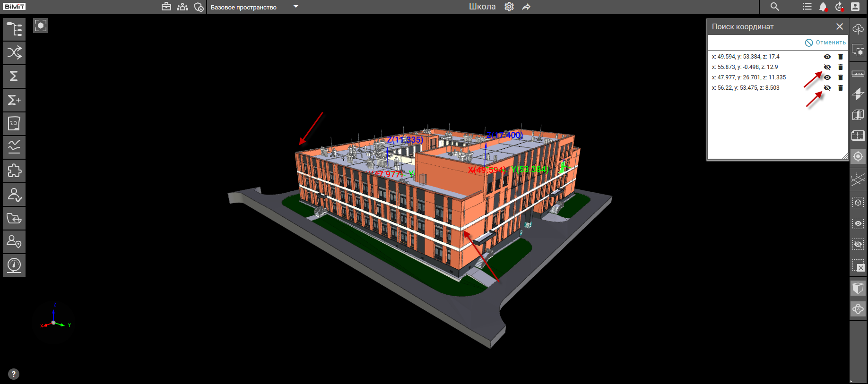Activate the coordinate search target tool
Viewport: 868px width, 384px height.
858,156
